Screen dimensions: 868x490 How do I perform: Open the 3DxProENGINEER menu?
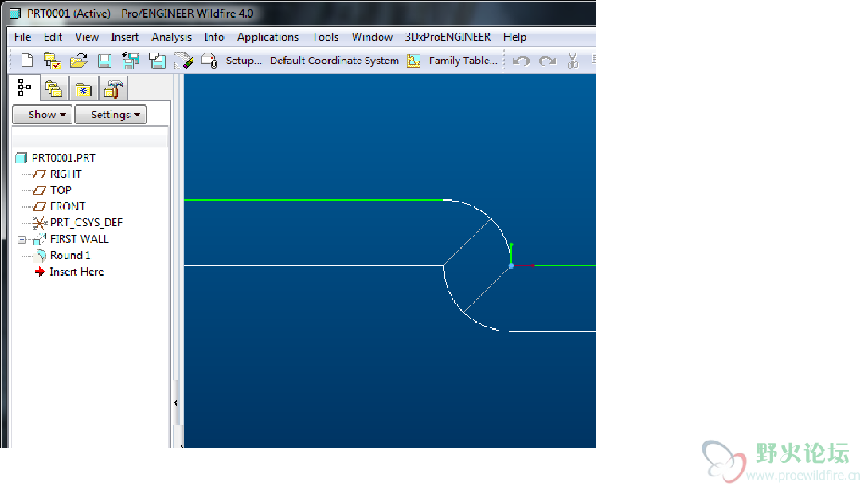(448, 37)
